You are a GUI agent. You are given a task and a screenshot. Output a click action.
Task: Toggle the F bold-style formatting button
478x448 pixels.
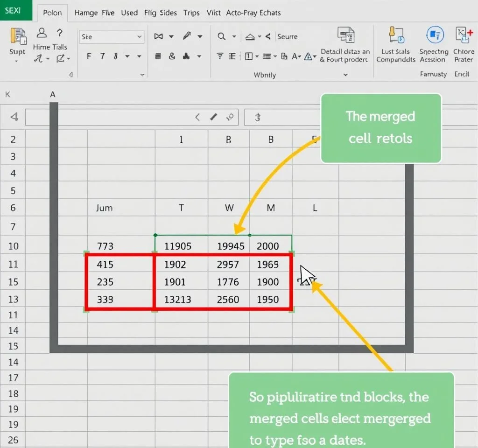[x=89, y=56]
